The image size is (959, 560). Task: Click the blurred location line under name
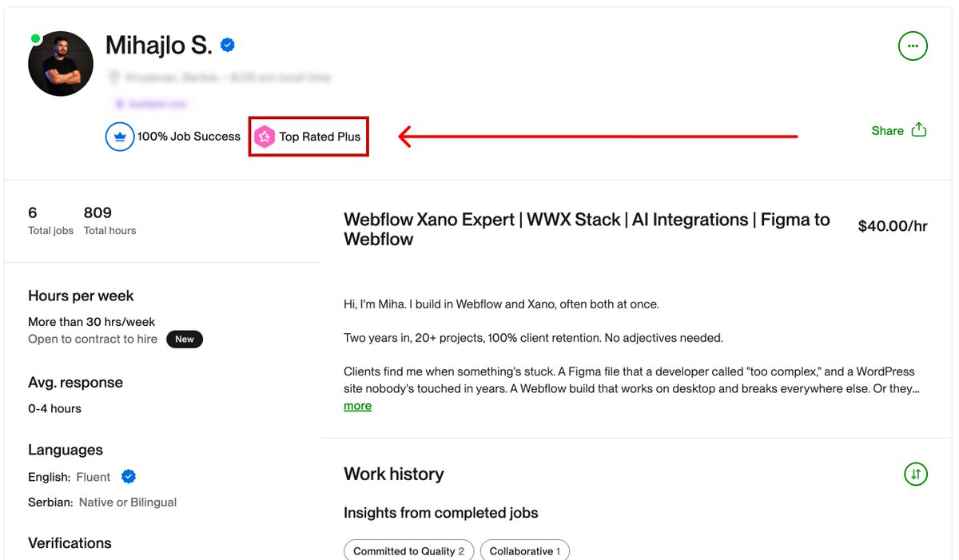219,77
